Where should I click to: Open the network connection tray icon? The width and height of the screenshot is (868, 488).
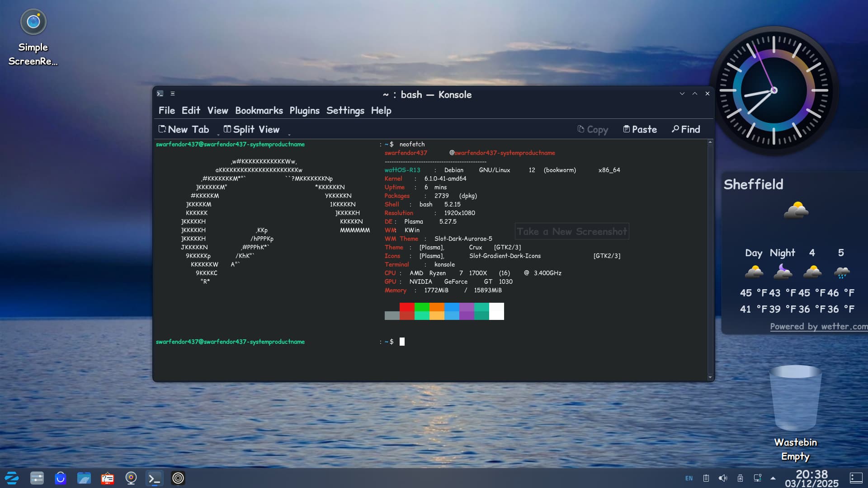coord(757,478)
